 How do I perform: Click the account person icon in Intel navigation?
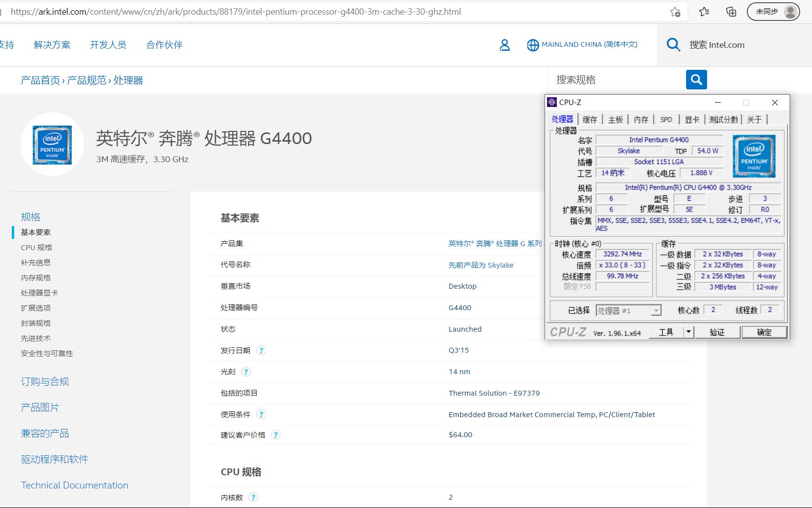tap(505, 44)
